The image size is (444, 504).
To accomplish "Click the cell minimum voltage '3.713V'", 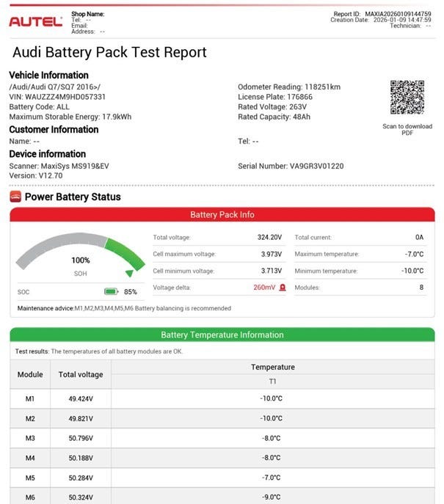I will pyautogui.click(x=271, y=271).
